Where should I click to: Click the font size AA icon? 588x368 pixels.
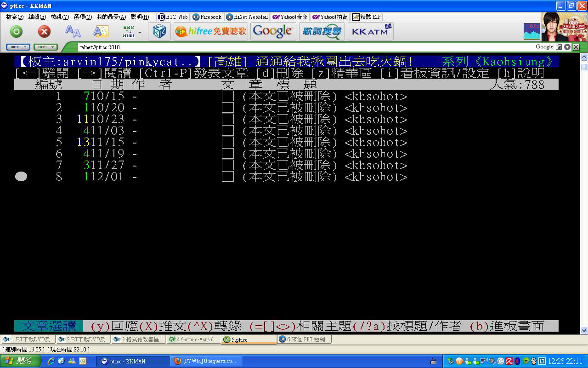tap(73, 31)
